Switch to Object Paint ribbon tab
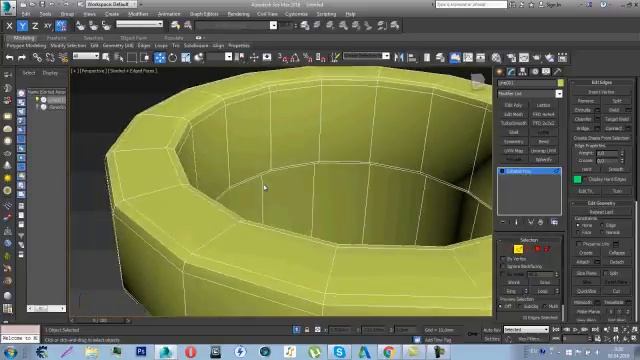The height and width of the screenshot is (360, 640). 133,38
